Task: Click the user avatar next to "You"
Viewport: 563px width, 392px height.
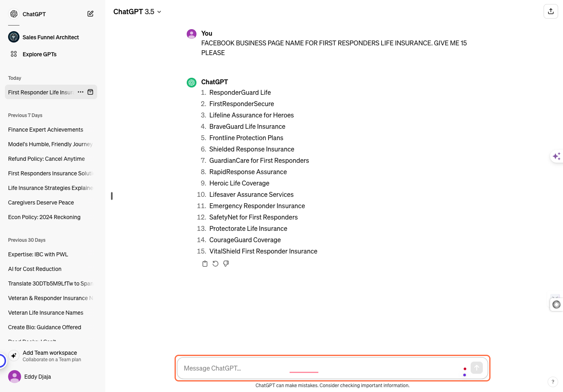Action: 192,34
